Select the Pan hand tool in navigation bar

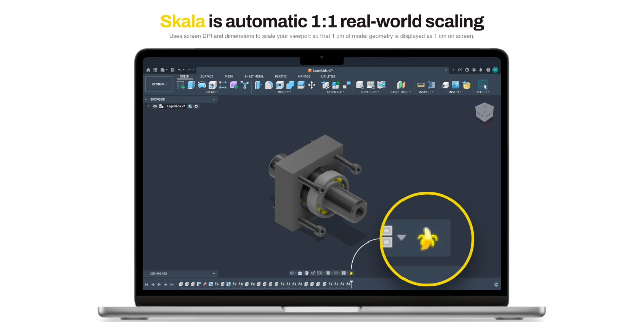[x=306, y=273]
